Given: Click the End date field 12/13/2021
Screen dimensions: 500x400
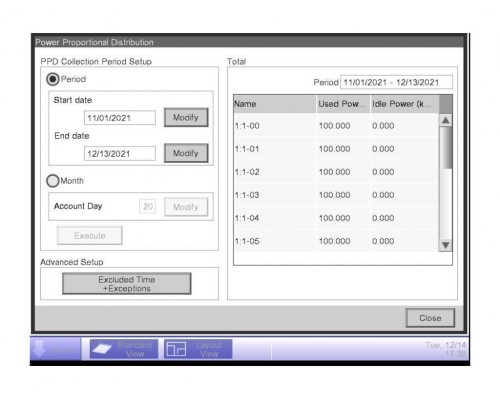Looking at the screenshot, I should (120, 154).
